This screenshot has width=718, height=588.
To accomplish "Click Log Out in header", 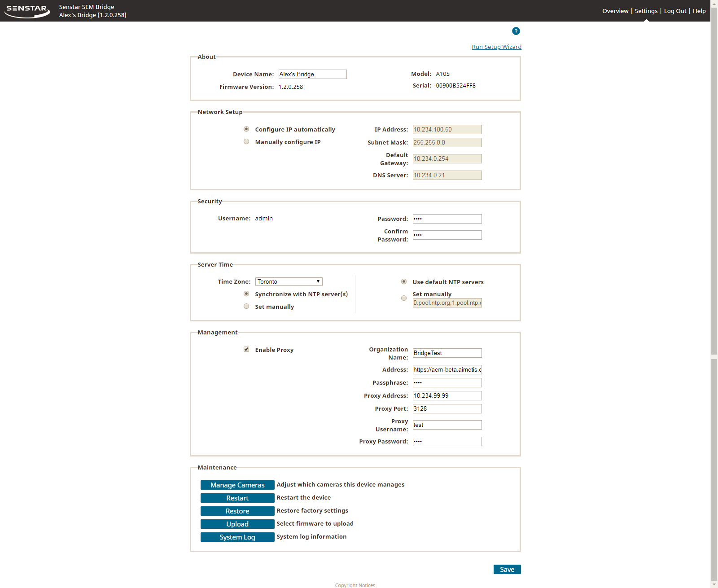I will (x=675, y=11).
